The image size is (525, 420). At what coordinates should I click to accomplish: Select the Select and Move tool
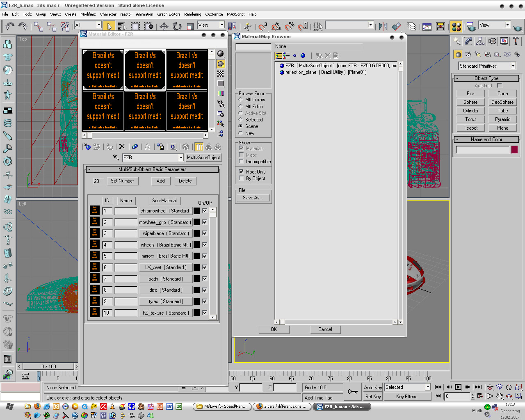click(164, 27)
